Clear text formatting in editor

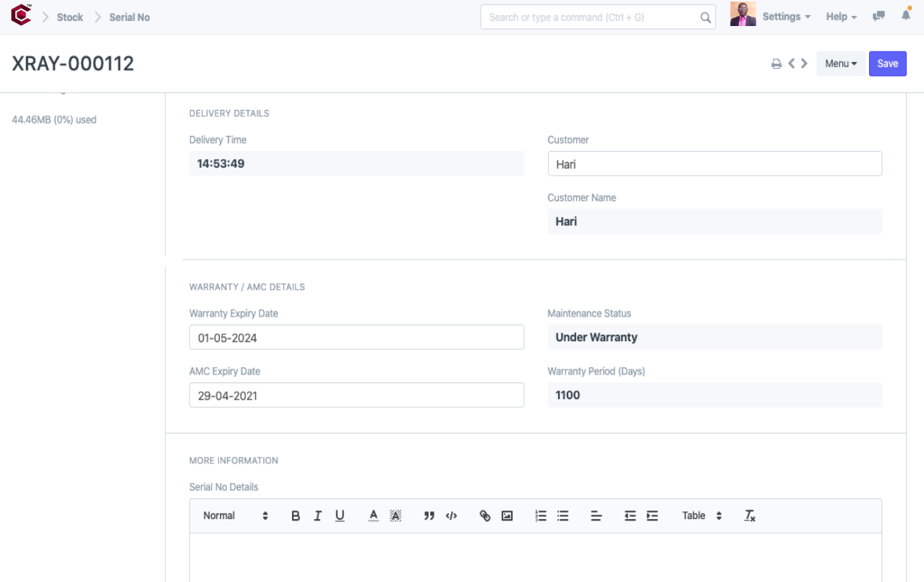[750, 515]
